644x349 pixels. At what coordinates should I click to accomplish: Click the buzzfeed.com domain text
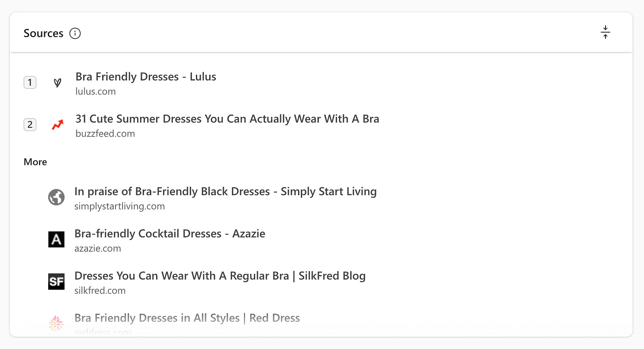pyautogui.click(x=105, y=134)
